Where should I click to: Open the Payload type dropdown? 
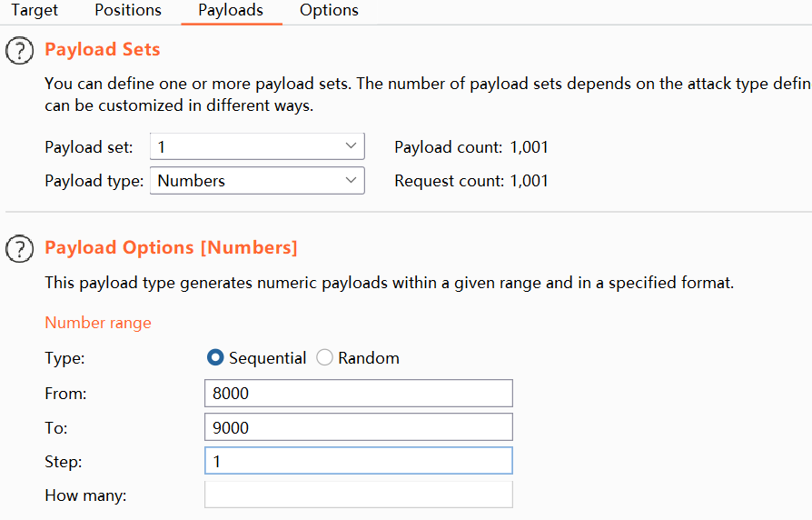point(257,181)
